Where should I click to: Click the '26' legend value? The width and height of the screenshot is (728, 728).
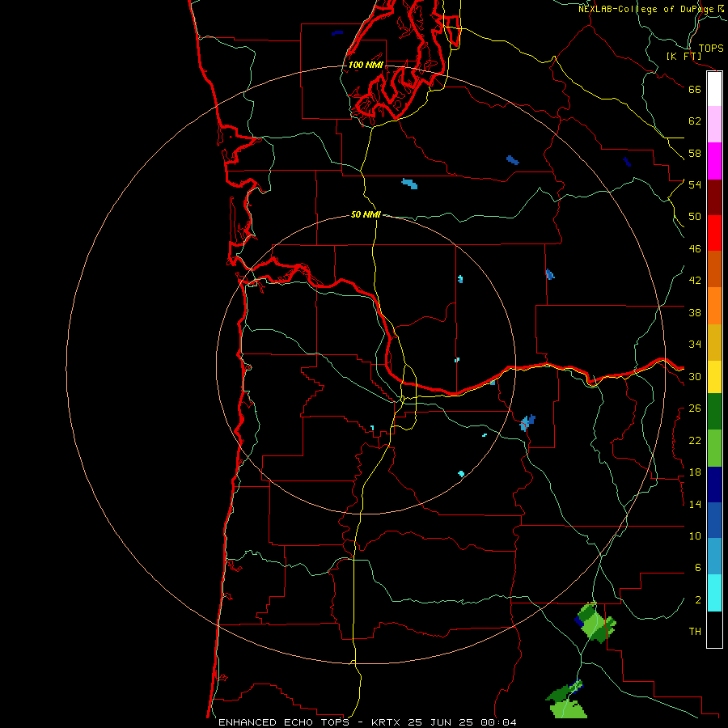click(695, 408)
